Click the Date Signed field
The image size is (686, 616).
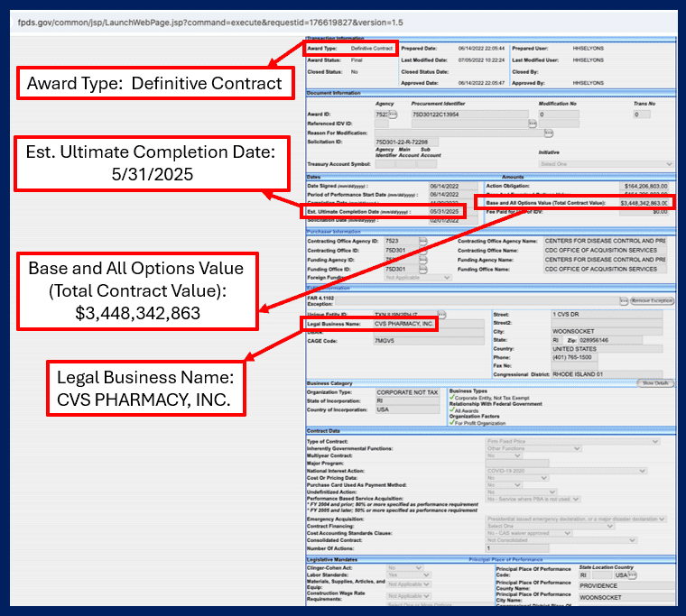pos(453,186)
